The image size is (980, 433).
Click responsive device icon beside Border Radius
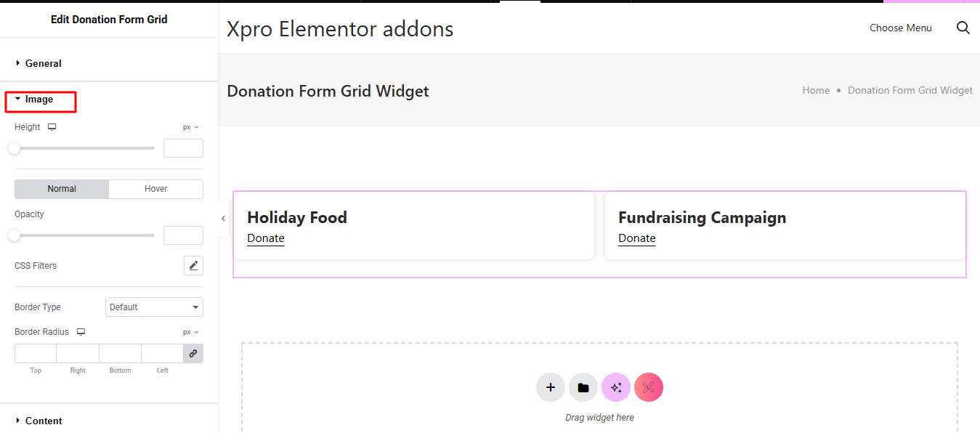[81, 332]
